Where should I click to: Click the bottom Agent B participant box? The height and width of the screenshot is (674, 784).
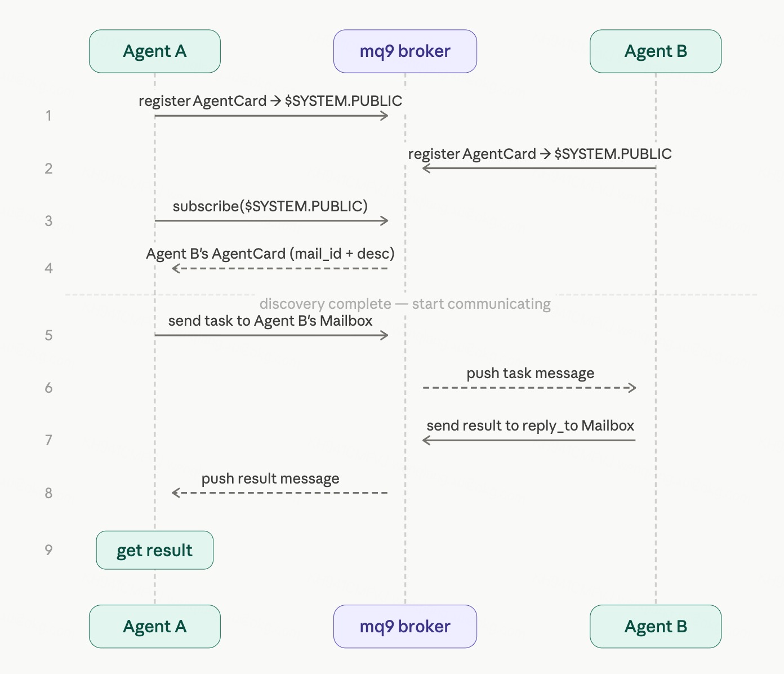(x=656, y=627)
